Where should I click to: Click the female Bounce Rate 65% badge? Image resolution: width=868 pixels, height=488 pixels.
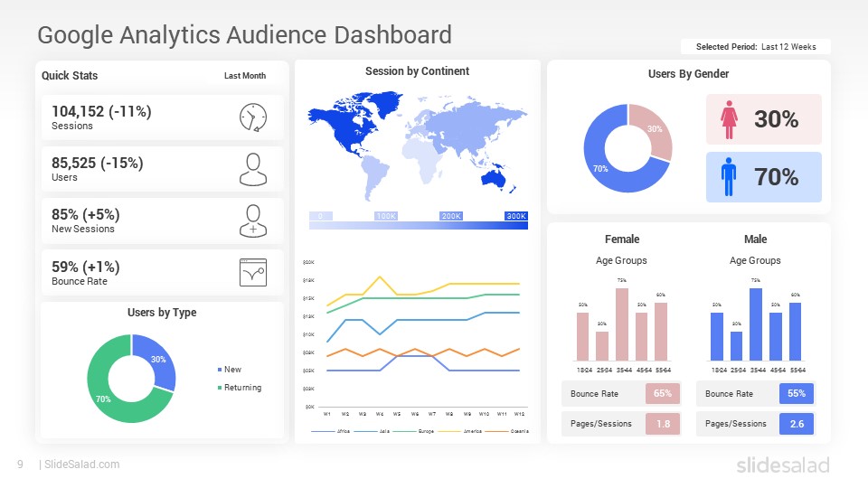(663, 393)
